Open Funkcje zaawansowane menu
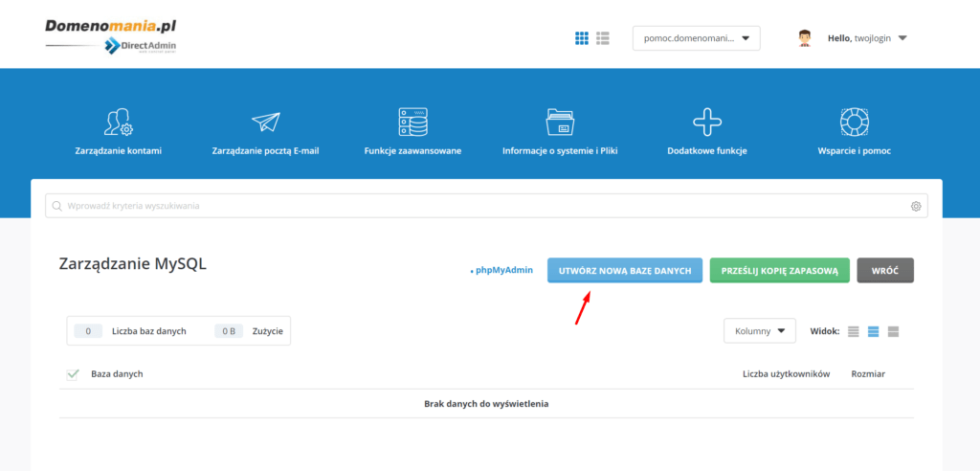Viewport: 980px width, 471px height. 413,151
